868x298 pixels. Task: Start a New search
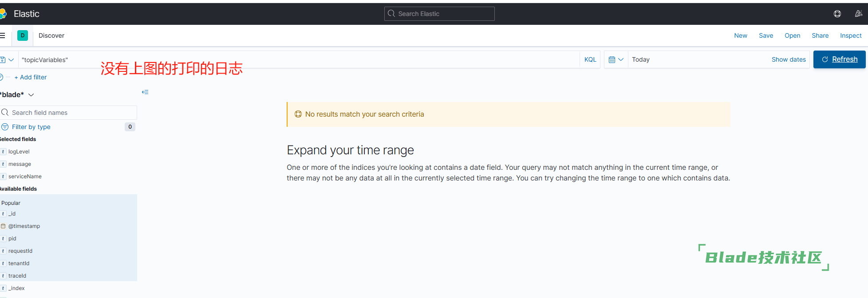[x=741, y=35]
